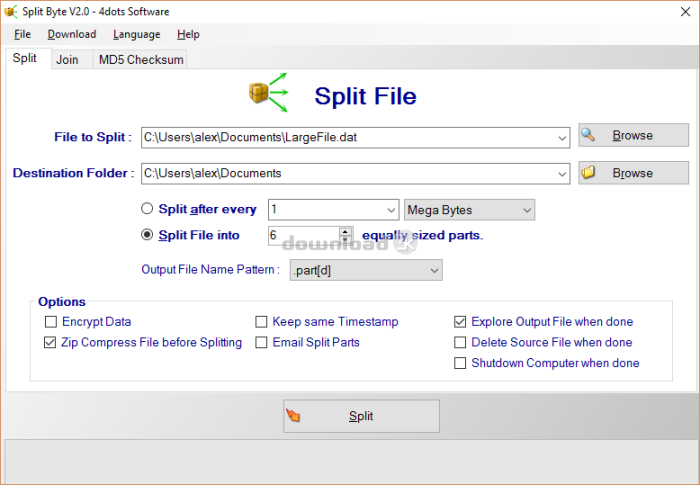This screenshot has height=485, width=700.
Task: Click the magnifier icon on file Browse button
Action: point(588,134)
